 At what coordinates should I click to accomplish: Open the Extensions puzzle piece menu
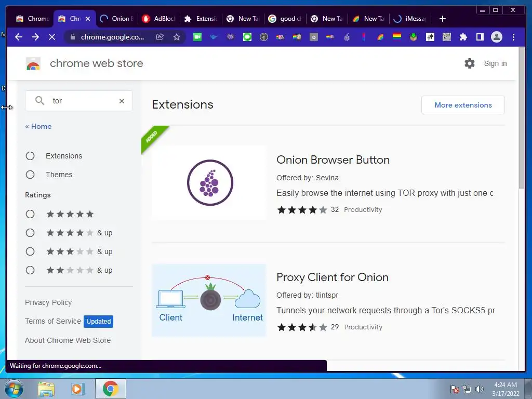click(463, 37)
